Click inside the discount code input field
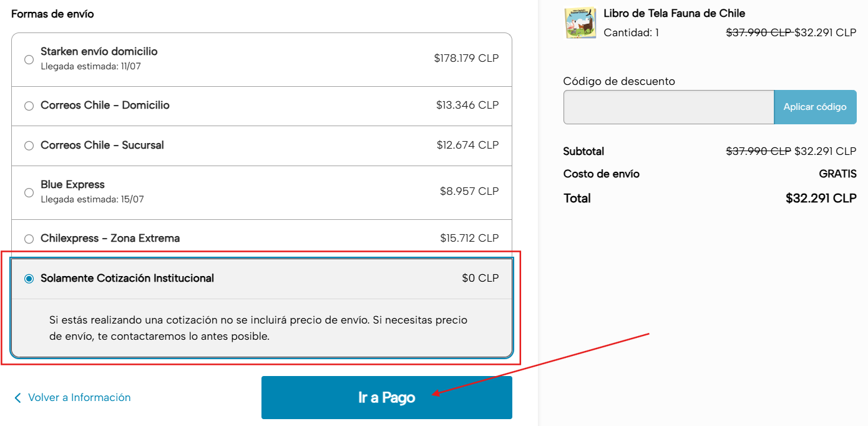The image size is (868, 426). [x=668, y=107]
